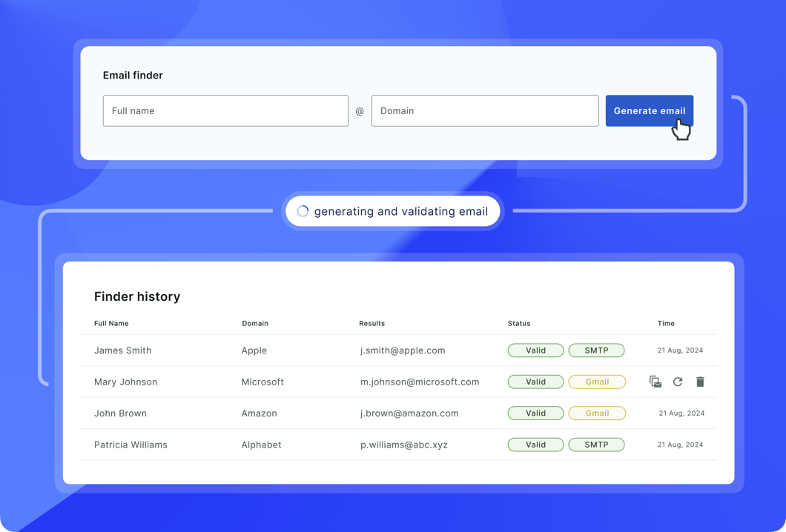Click the Valid badge for Mary Johnson

535,382
